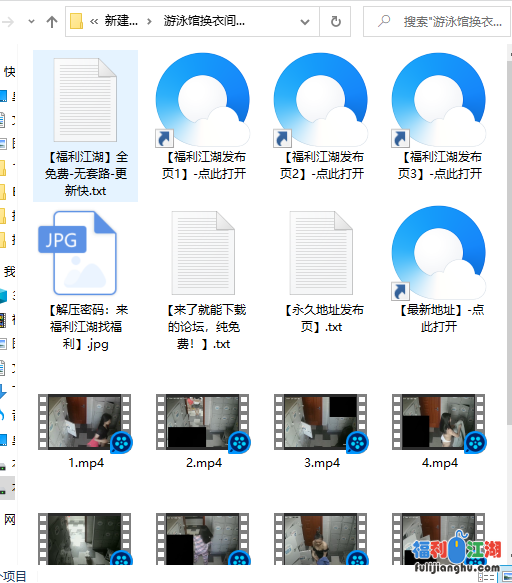Select the 【福利江湖发布页1】 shortcut icon
The height and width of the screenshot is (583, 512).
[203, 99]
